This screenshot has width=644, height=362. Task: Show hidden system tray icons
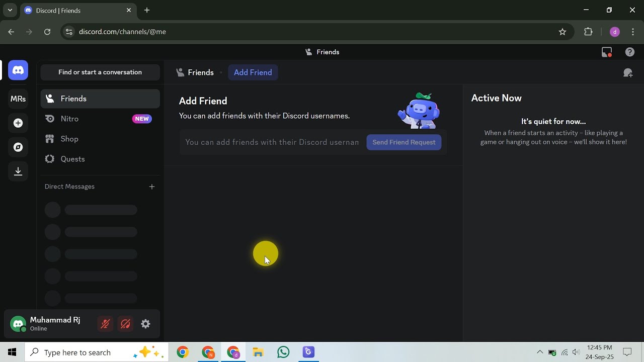[540, 352]
